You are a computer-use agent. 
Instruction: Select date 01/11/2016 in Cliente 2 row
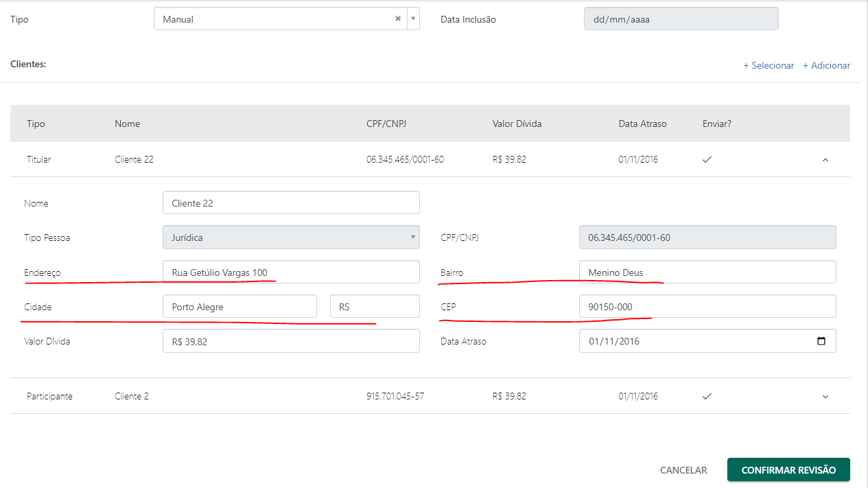638,396
